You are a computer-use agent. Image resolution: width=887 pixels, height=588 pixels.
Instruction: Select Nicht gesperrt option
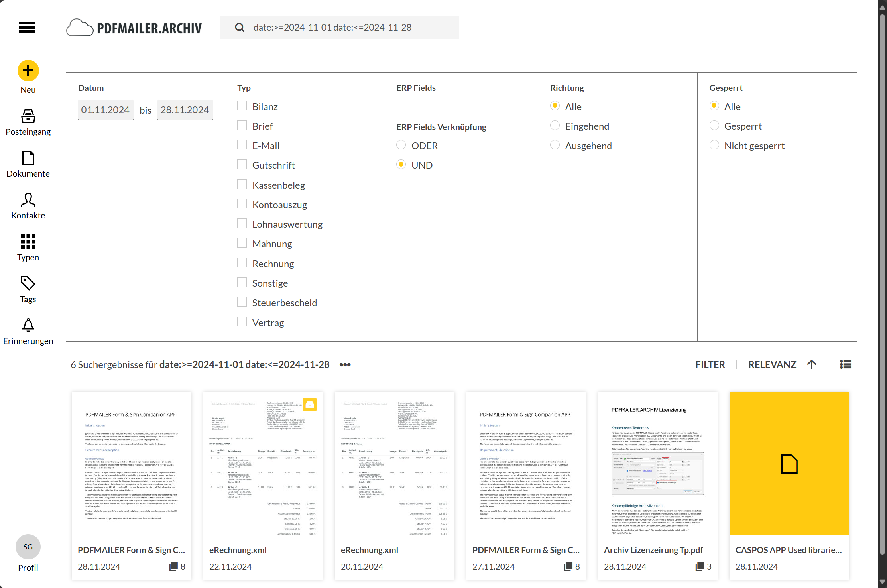point(714,145)
